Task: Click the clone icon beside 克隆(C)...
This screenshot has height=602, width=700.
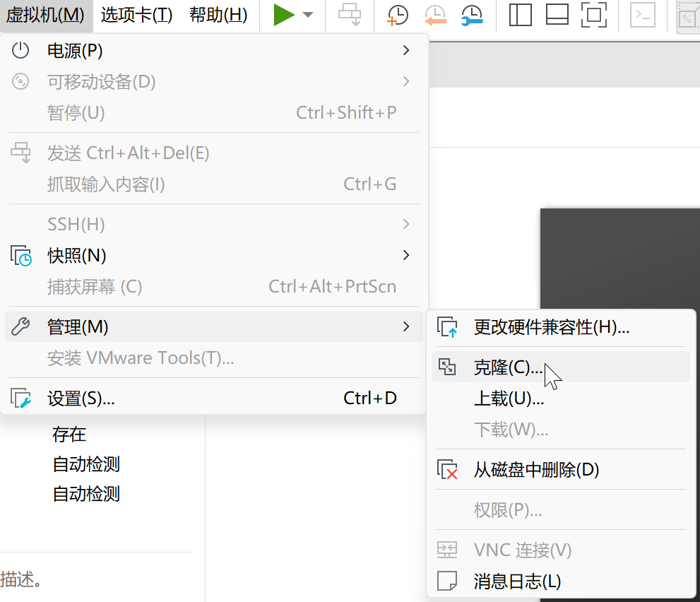Action: click(x=447, y=367)
